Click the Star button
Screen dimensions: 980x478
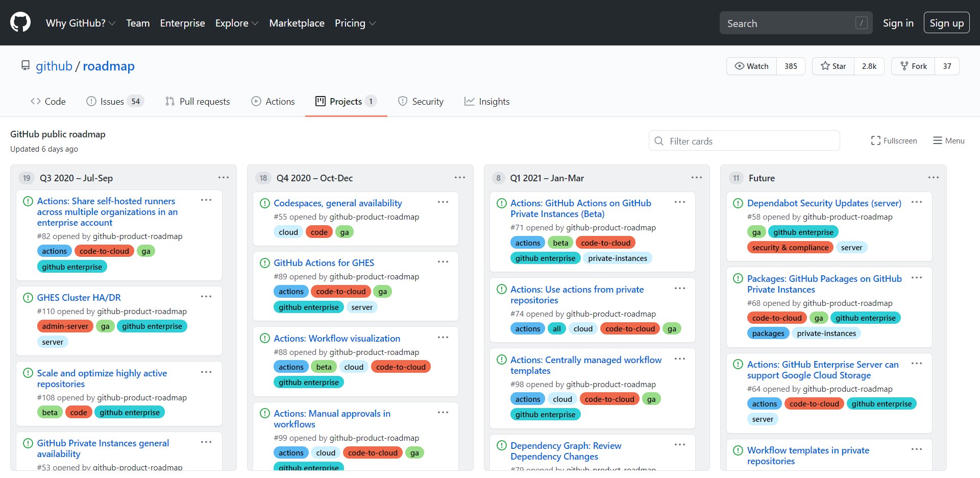coord(833,66)
